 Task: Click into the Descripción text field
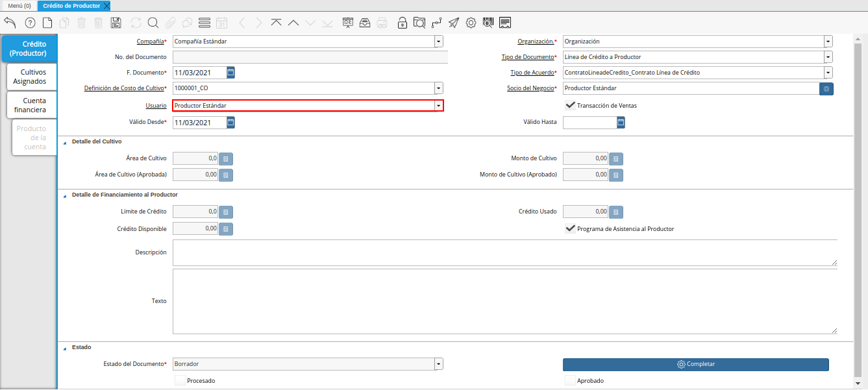coord(504,252)
